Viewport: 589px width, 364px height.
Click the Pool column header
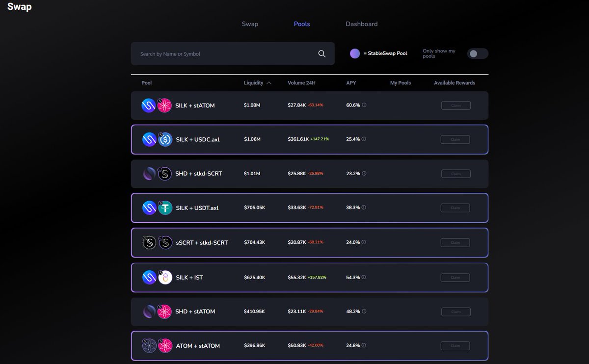(x=146, y=83)
